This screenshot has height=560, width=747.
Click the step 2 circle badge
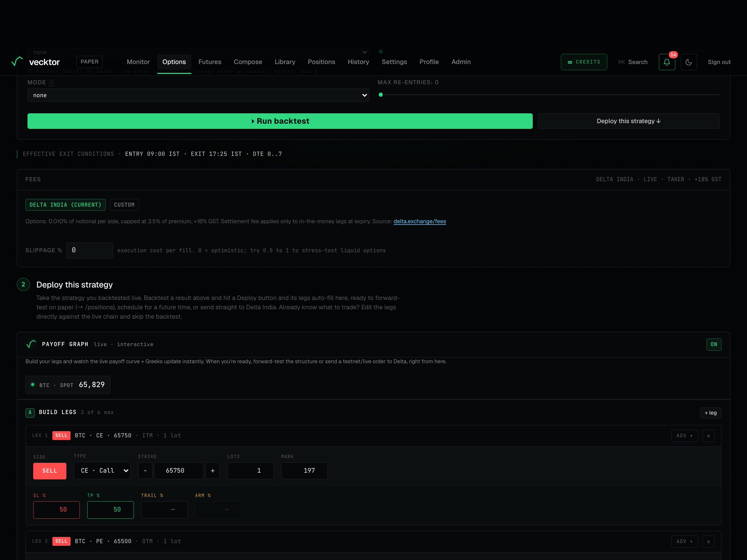coord(23,284)
